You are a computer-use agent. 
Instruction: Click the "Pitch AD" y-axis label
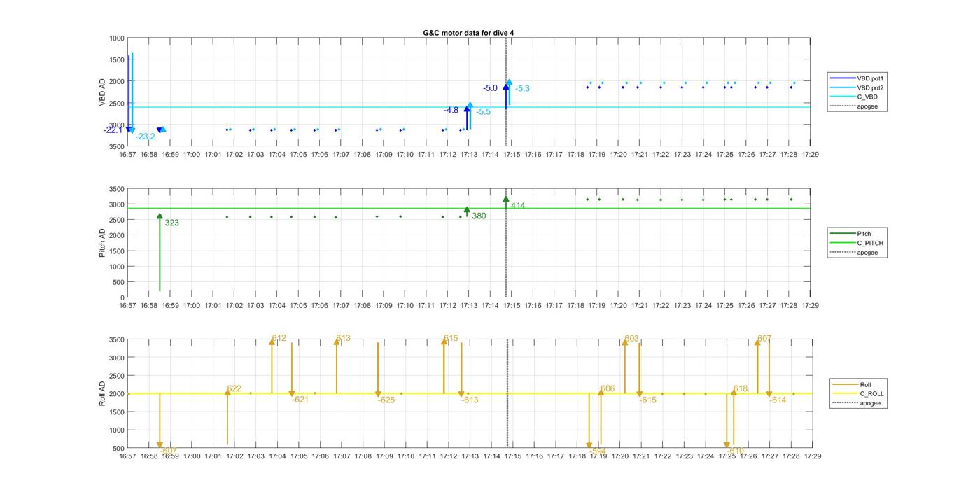pos(102,243)
